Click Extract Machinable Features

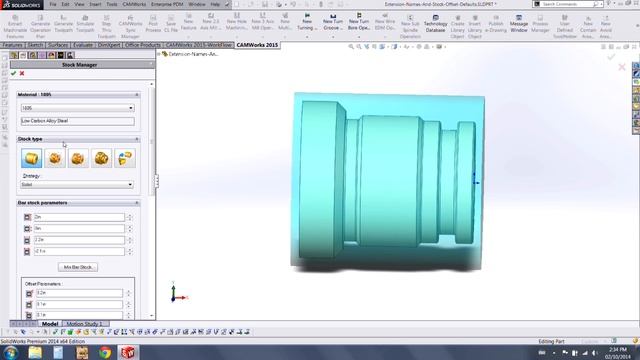15,27
